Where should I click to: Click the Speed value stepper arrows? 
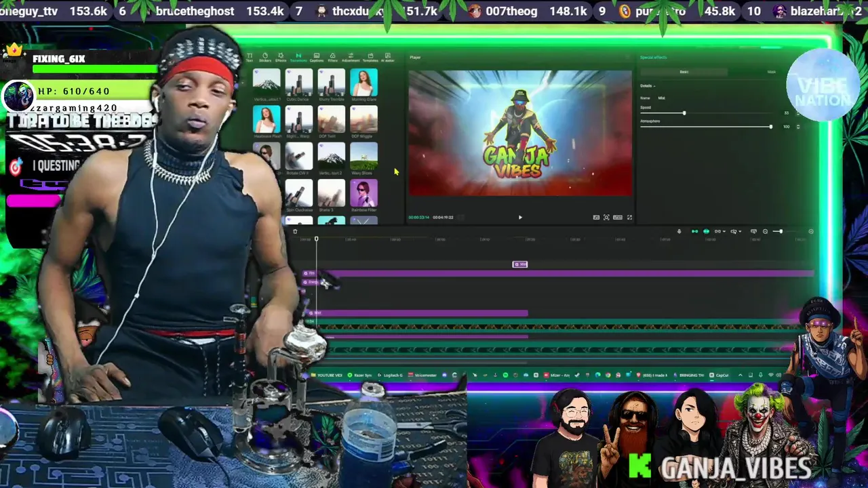[x=798, y=113]
